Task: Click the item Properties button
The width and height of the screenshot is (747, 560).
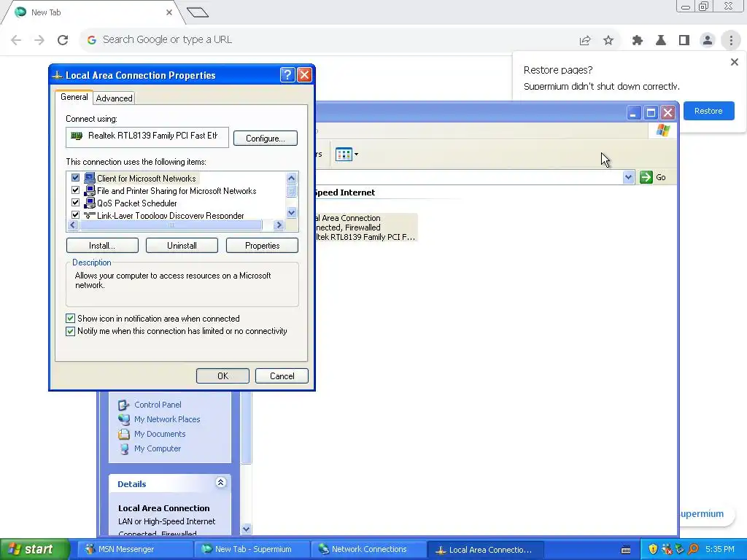Action: [262, 246]
